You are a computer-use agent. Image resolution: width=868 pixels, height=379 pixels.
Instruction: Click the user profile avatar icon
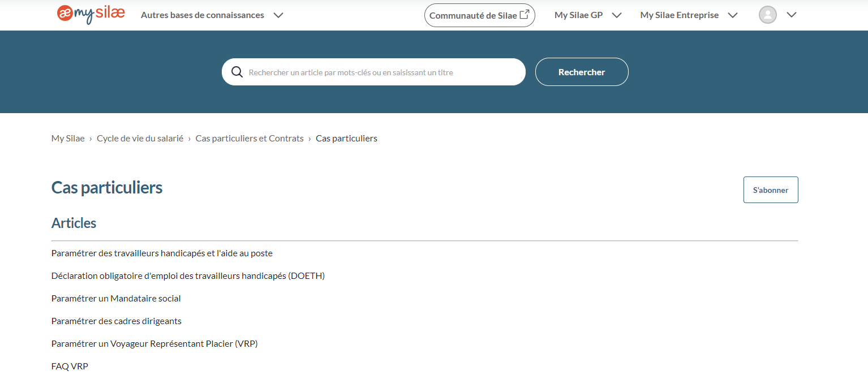coord(767,15)
